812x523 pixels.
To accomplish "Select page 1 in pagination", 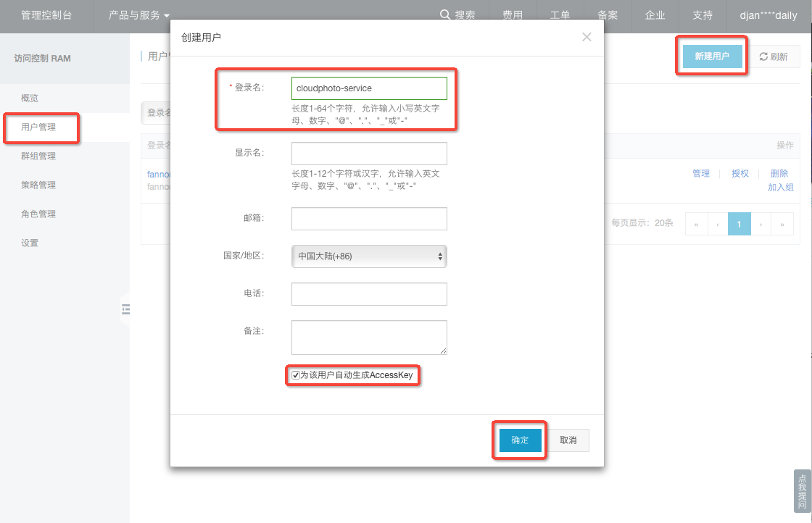I will [739, 224].
